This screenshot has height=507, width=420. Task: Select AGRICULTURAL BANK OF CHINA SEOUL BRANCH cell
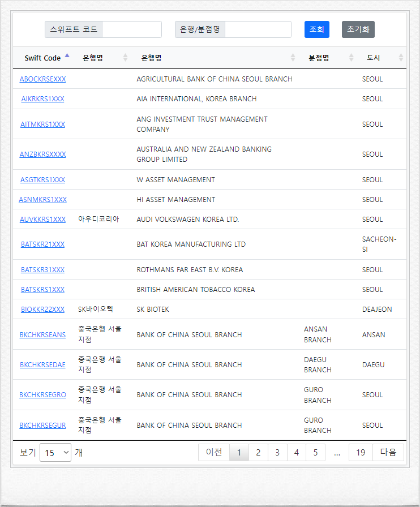click(214, 79)
